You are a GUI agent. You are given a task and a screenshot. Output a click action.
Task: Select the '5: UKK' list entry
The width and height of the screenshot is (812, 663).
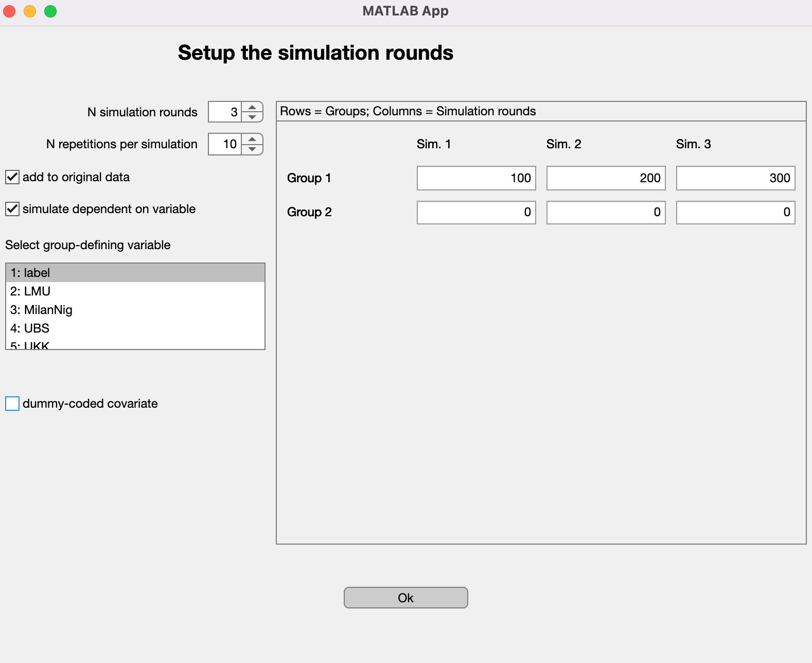click(135, 344)
